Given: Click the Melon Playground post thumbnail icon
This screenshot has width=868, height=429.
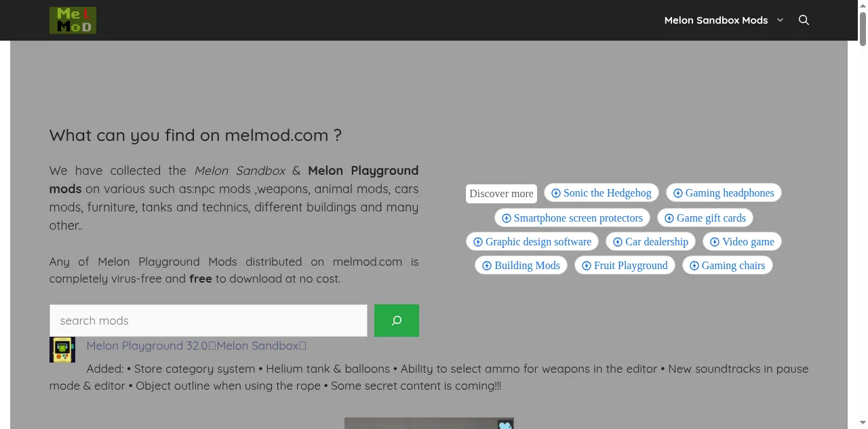Looking at the screenshot, I should [x=62, y=350].
